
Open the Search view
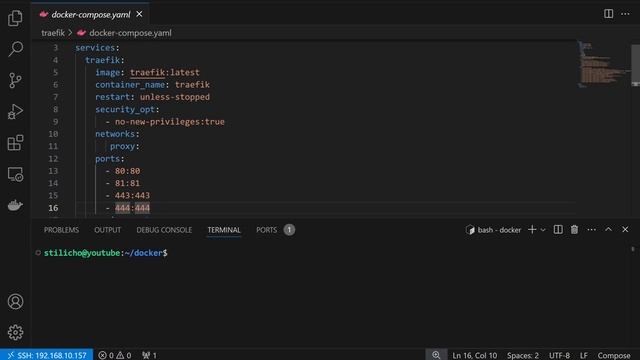coord(15,49)
